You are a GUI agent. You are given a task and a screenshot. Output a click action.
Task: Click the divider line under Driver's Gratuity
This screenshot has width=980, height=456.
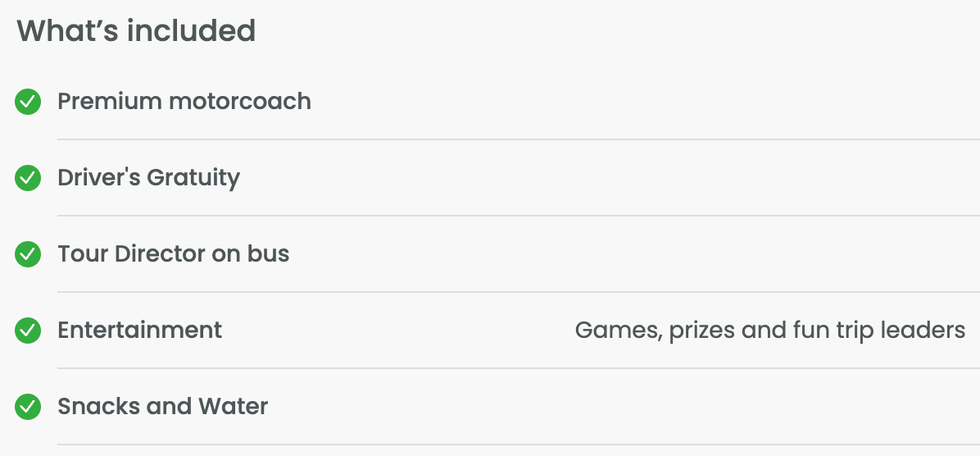pos(518,216)
